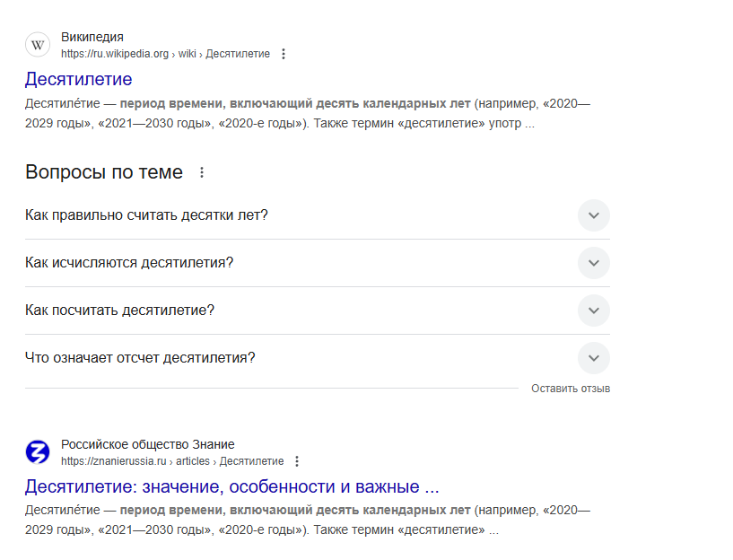Screen dimensions: 733x560
Task: Open Десятилетие: значение, особенности и важные link
Action: (231, 486)
